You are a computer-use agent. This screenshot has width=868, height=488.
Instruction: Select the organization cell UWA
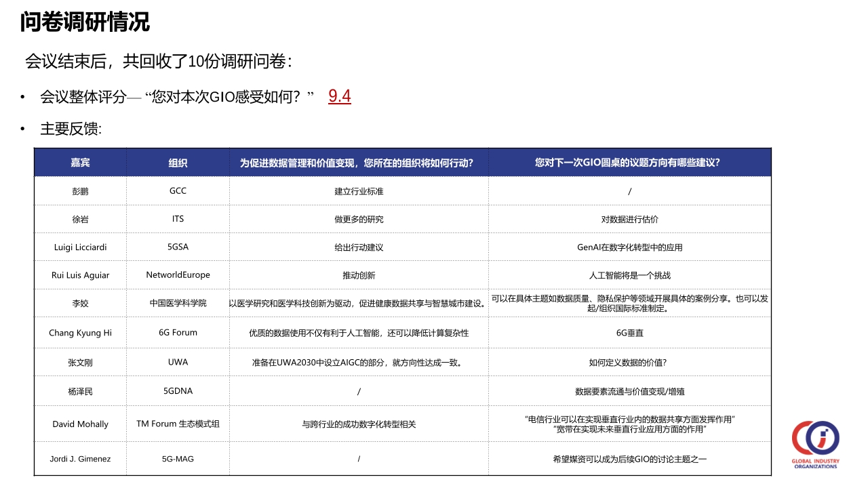[x=178, y=363]
